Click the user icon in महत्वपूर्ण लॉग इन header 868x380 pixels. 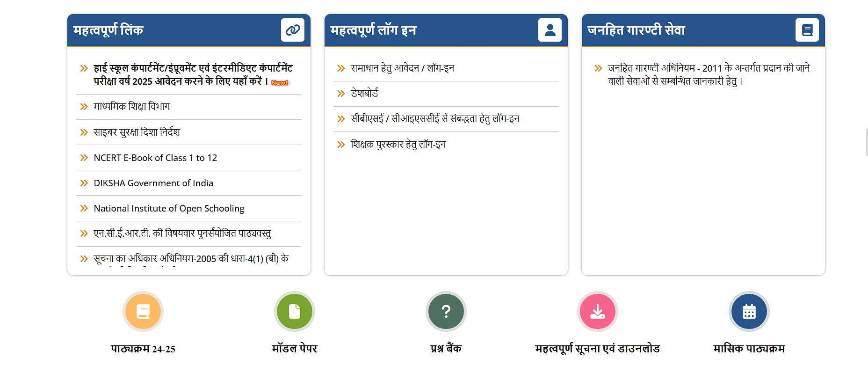coord(550,30)
